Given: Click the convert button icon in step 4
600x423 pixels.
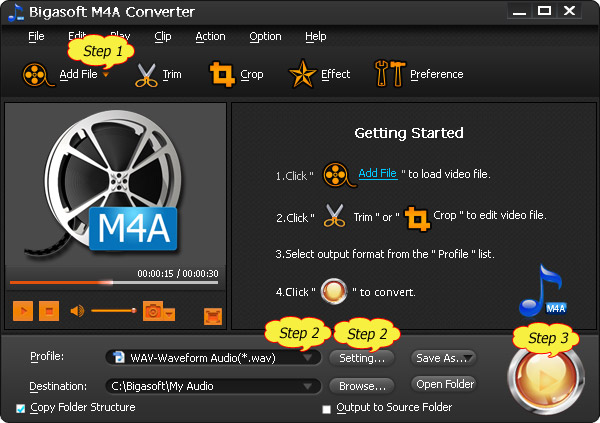Looking at the screenshot, I should (334, 291).
